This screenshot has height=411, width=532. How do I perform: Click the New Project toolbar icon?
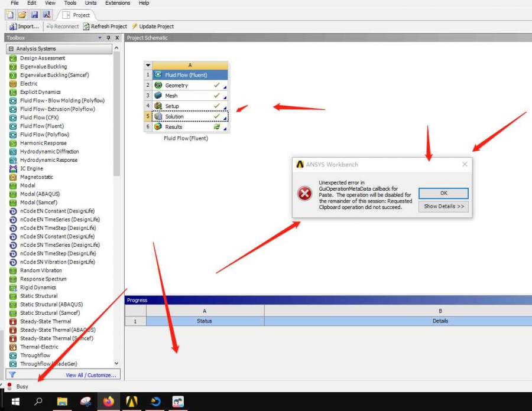pos(10,14)
